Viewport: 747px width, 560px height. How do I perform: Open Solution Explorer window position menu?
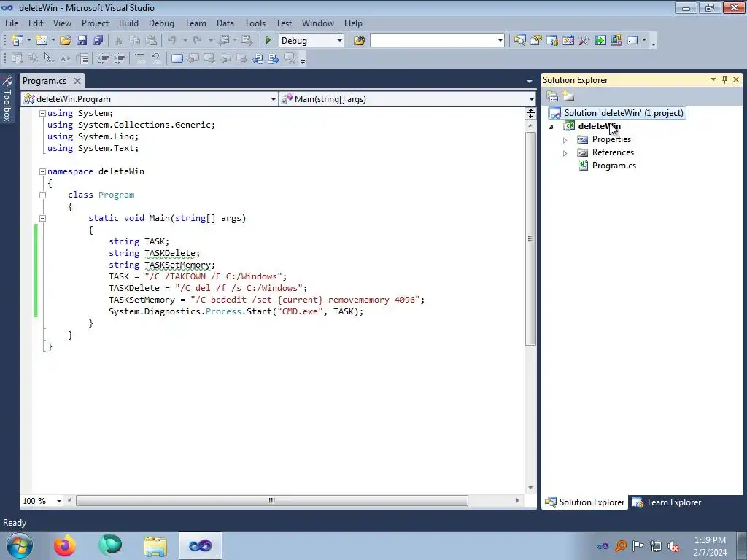pos(713,79)
